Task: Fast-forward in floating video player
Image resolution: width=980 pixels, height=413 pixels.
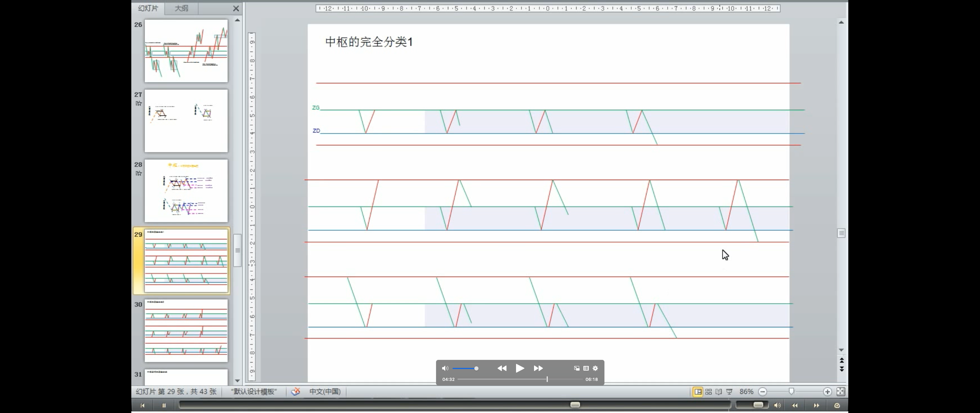Action: 538,368
